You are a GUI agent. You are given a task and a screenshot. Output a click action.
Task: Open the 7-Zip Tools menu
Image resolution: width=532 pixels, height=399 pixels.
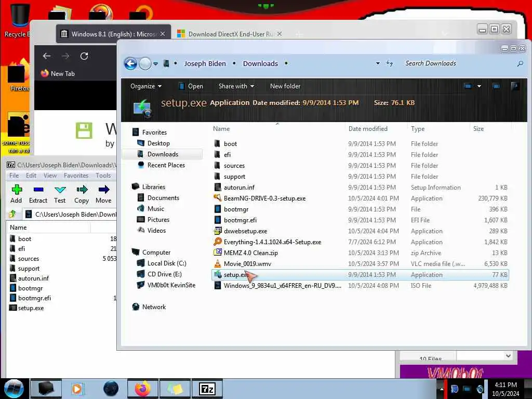[x=103, y=176]
